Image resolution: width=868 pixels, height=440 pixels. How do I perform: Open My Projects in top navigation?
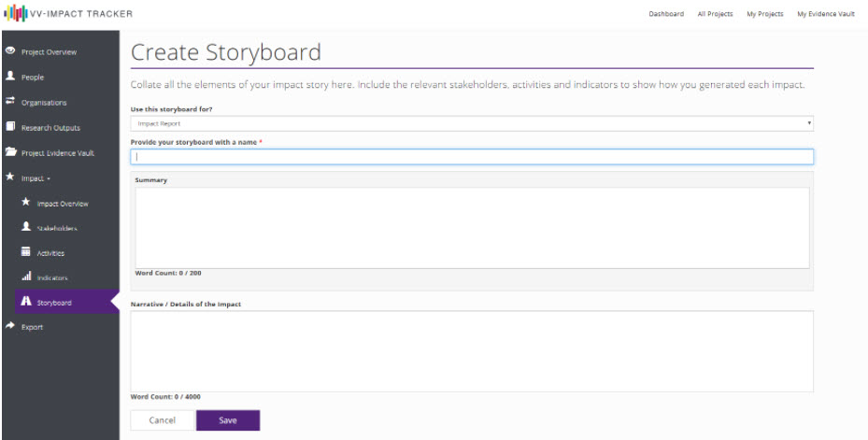(x=765, y=14)
